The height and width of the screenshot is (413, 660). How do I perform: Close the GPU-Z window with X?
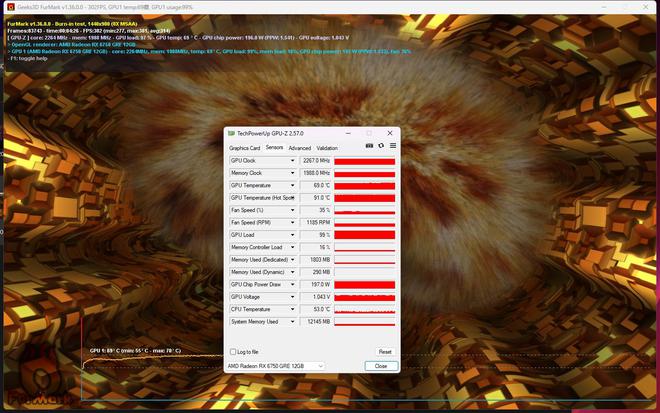pyautogui.click(x=390, y=133)
